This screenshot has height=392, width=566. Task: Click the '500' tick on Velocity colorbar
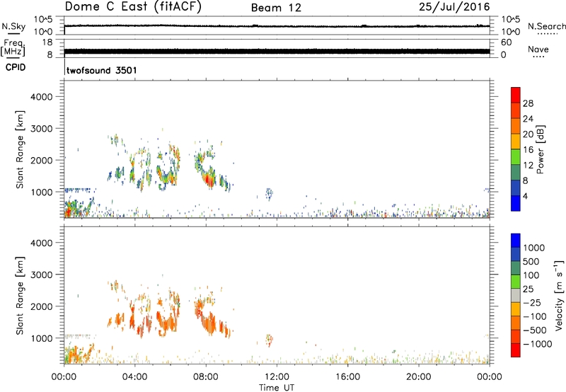pos(531,261)
